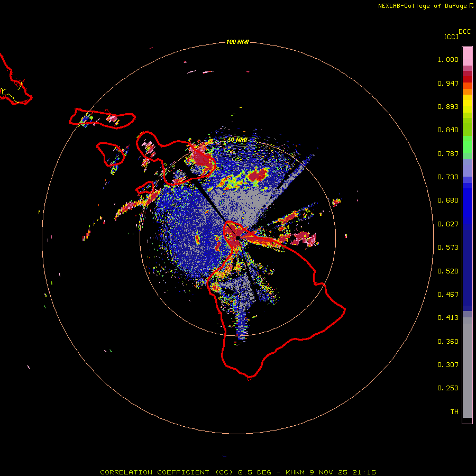This screenshot has height=476, width=476.
Task: Click the [CC] units label above color scale
Action: coord(451,36)
